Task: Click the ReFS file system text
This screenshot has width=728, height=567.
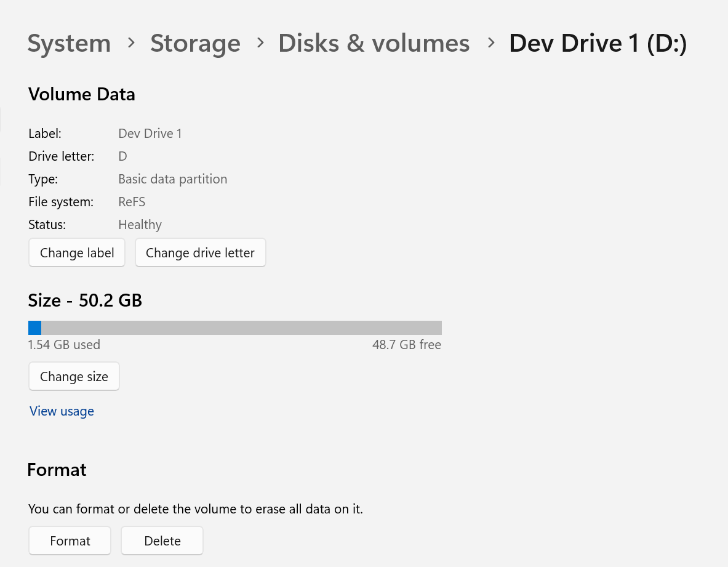Action: click(132, 201)
